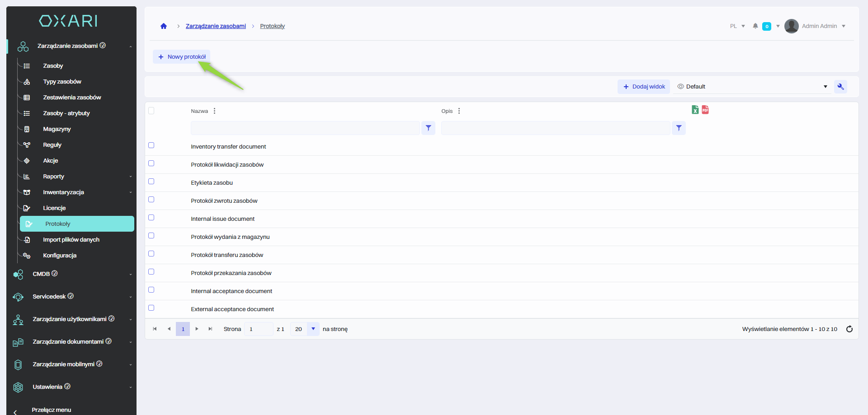
Task: Click the Dodaj widok button
Action: (x=644, y=87)
